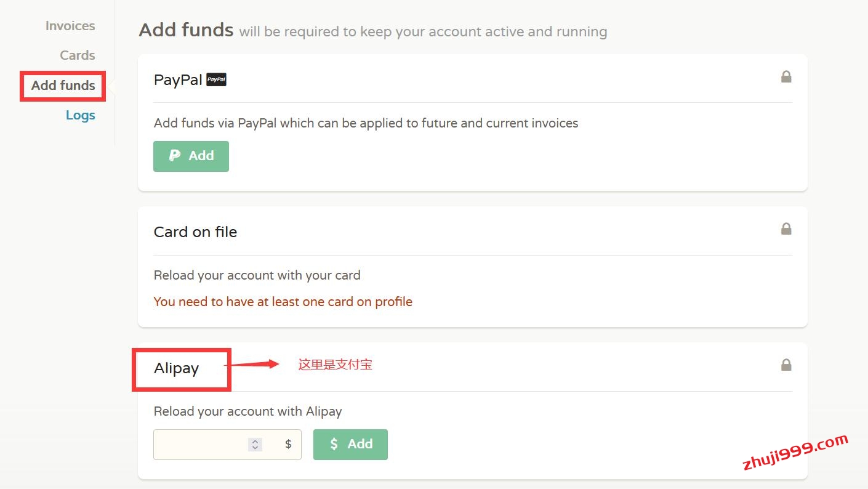Viewport: 868px width, 489px height.
Task: Click the Alipay amount input field
Action: pyautogui.click(x=227, y=445)
